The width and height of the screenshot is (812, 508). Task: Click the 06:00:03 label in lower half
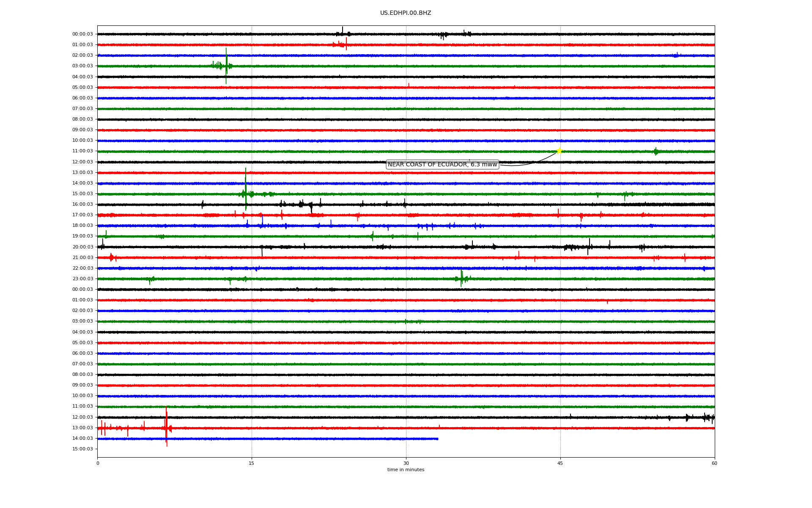82,353
